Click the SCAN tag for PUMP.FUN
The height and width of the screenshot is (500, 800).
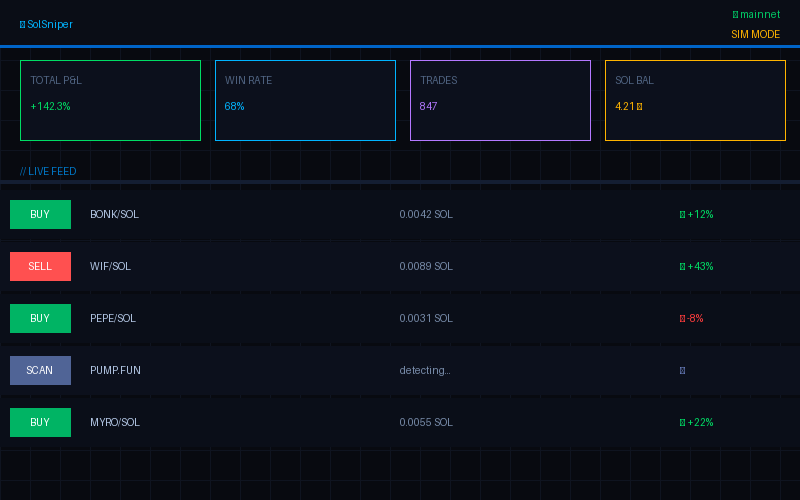point(40,370)
